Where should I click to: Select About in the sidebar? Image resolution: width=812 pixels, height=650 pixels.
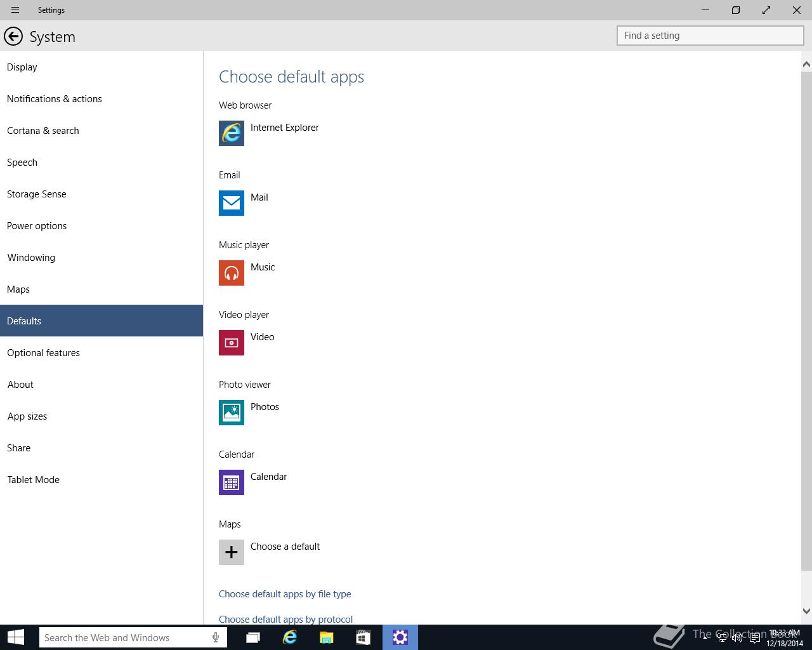101,384
